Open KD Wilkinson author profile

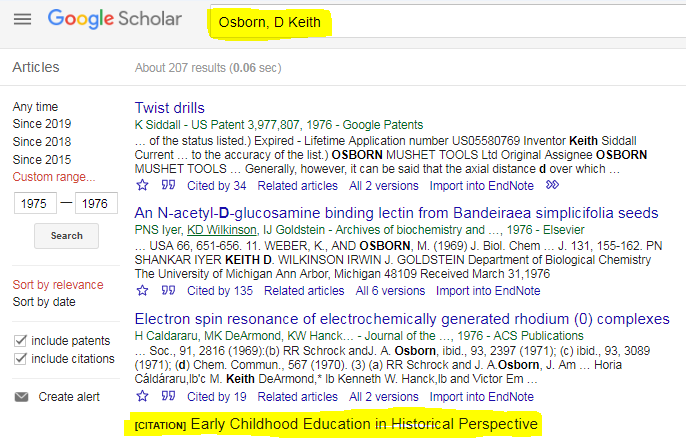(x=222, y=230)
